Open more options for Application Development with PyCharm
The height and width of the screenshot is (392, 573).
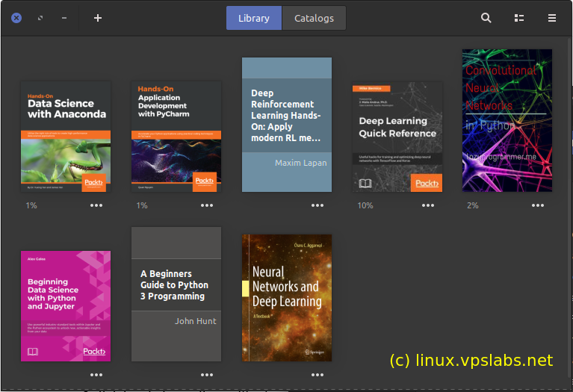point(207,205)
